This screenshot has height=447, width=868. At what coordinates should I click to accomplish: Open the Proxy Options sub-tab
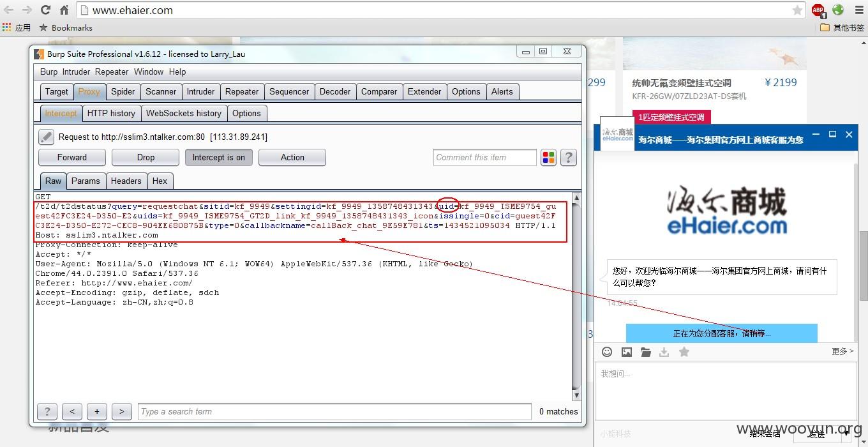(246, 114)
